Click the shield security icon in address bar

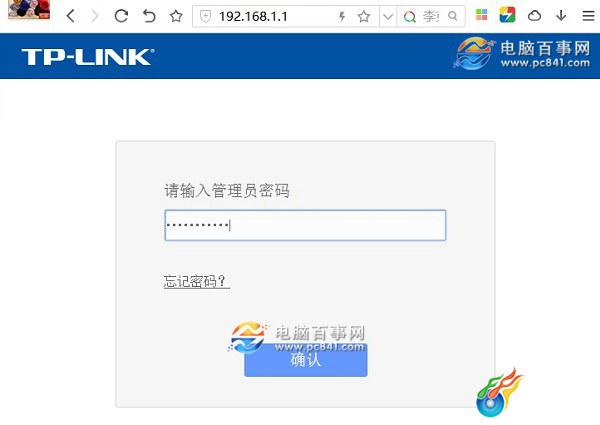click(x=205, y=16)
